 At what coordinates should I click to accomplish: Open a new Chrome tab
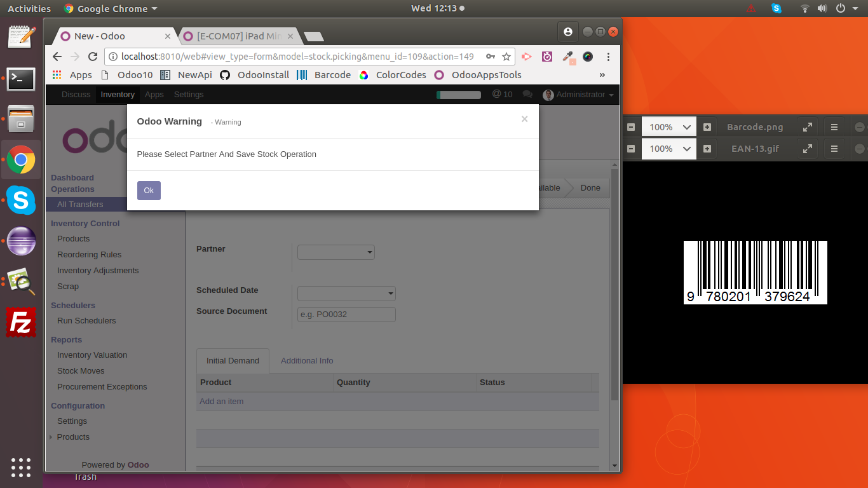point(313,36)
